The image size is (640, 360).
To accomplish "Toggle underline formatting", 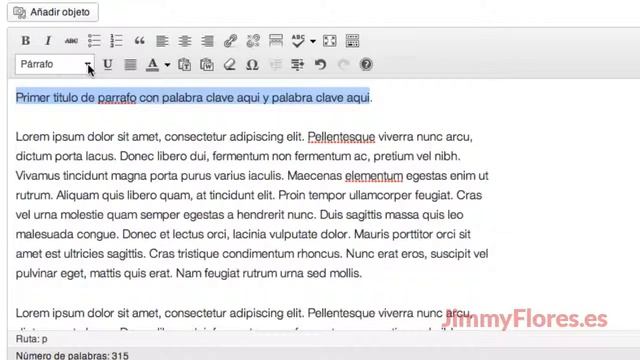I will [108, 64].
